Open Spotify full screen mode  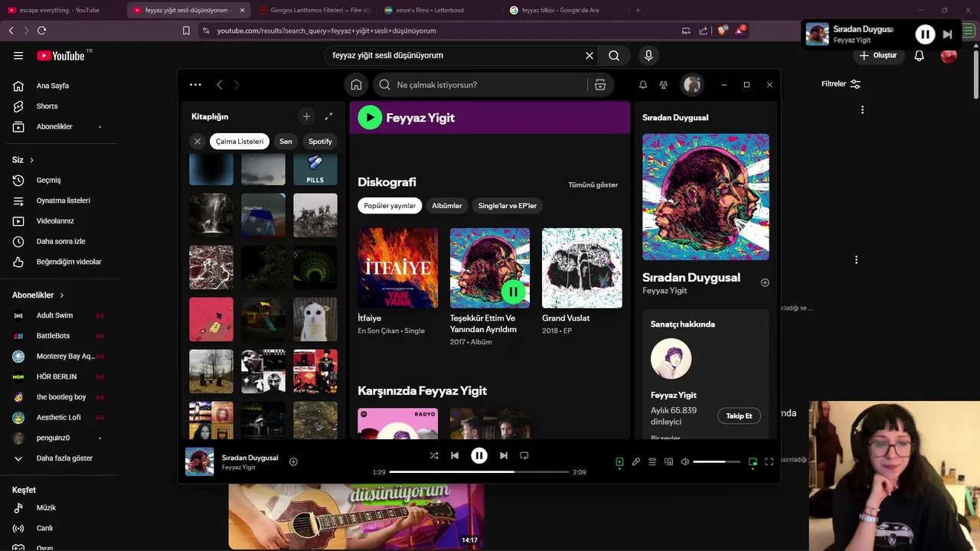click(x=769, y=462)
